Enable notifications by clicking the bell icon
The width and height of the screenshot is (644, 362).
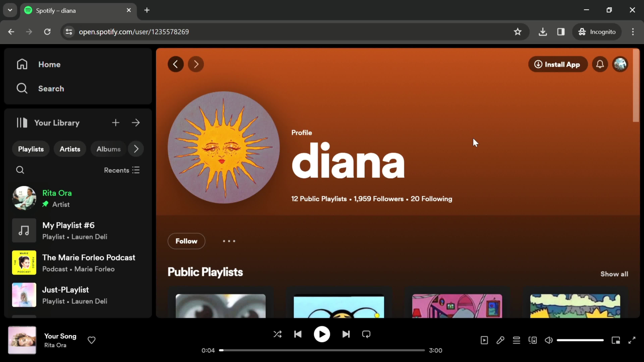click(600, 64)
